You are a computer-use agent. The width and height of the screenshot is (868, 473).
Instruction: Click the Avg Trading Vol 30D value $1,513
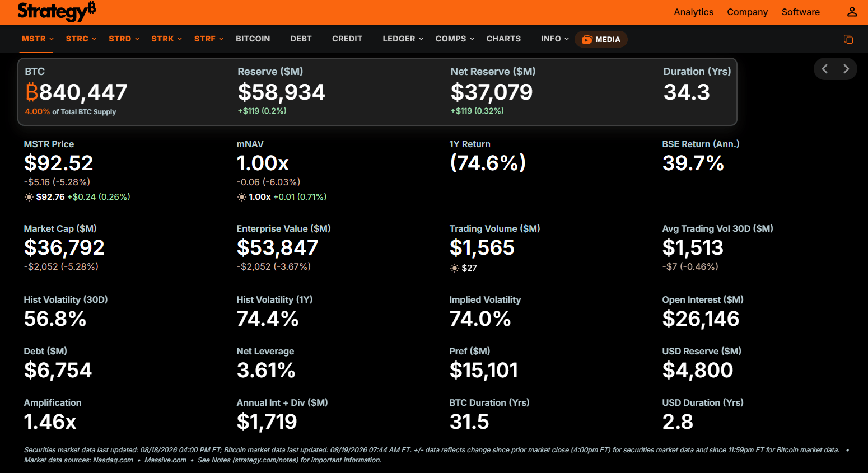[x=693, y=247]
